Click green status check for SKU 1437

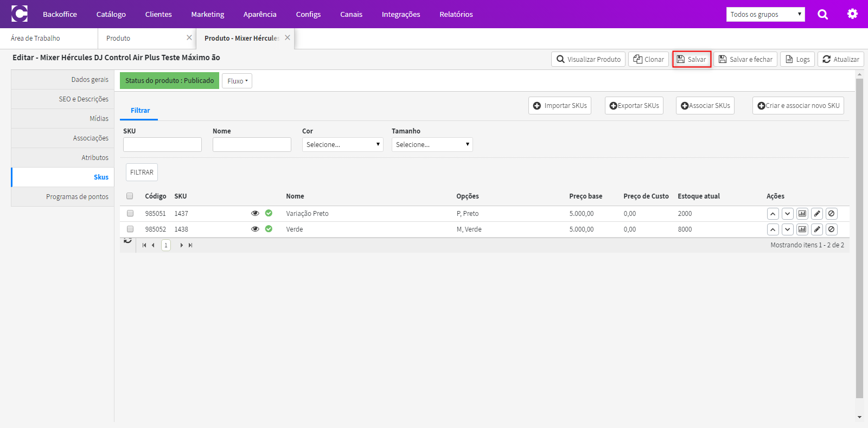click(x=269, y=213)
